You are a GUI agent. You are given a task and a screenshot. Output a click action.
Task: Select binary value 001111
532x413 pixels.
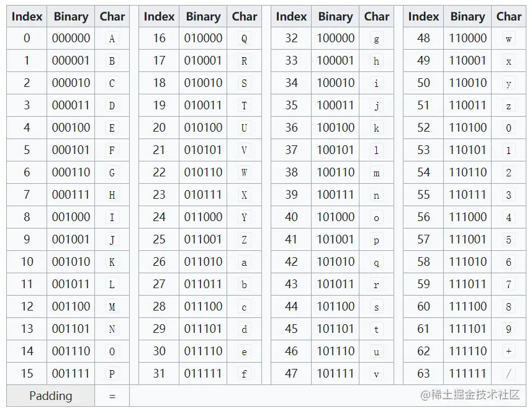[x=71, y=374]
